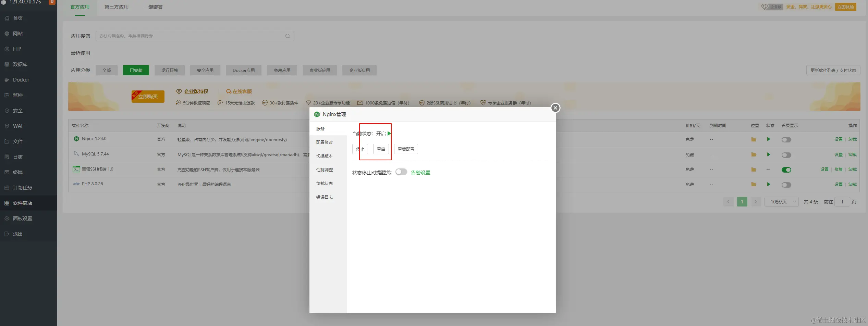Click 修复 for 宝塔SSH终端 row
Screen dimensions: 868x326
point(839,170)
